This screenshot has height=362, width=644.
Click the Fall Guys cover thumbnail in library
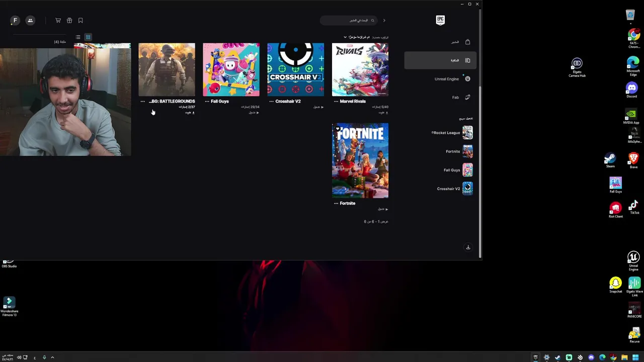pos(231,69)
